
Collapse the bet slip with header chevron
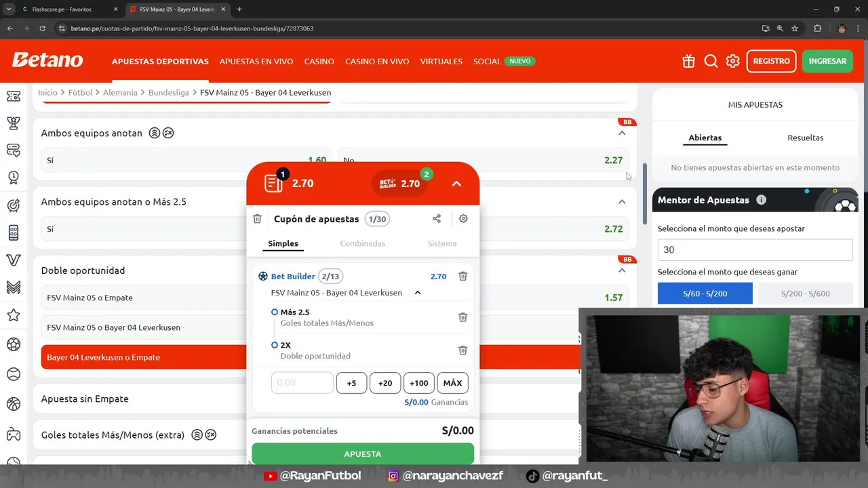point(456,184)
